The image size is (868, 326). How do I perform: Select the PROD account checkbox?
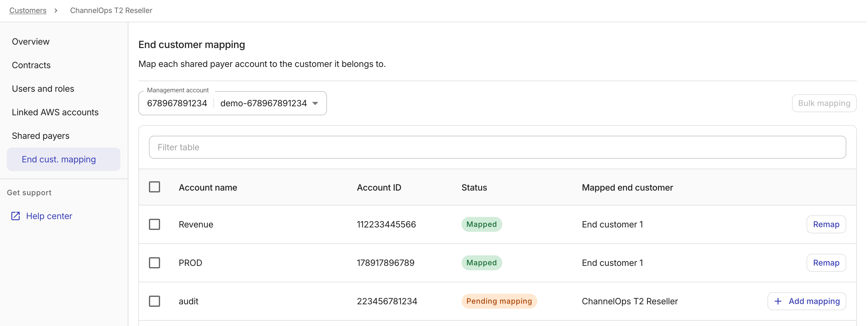(x=155, y=263)
